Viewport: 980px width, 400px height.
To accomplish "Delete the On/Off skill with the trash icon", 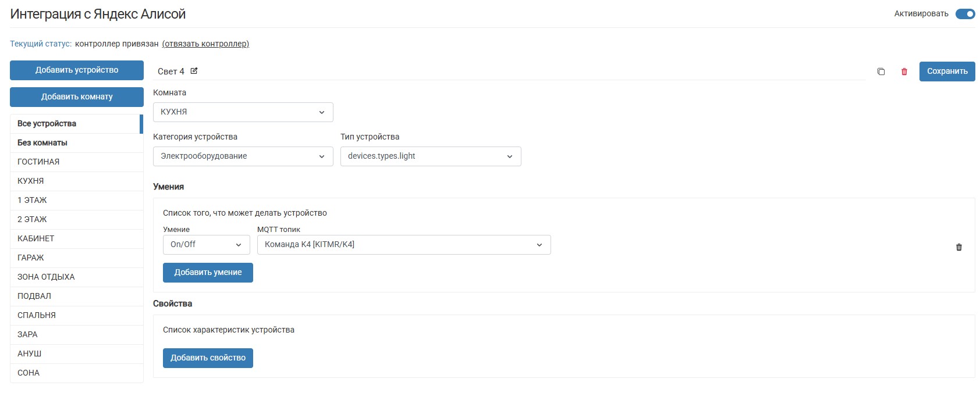I will [959, 247].
